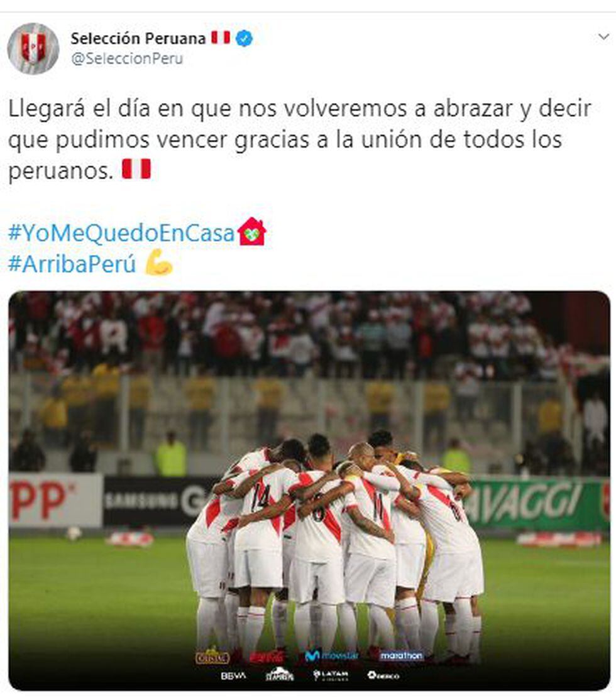Click the Cristal sponsor logo in photo
This screenshot has height=698, width=616.
212,656
